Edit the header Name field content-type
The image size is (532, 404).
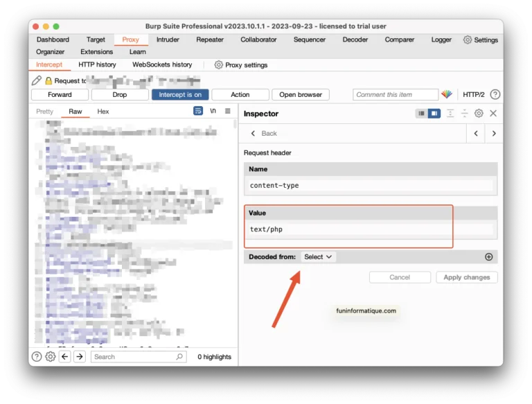click(371, 185)
